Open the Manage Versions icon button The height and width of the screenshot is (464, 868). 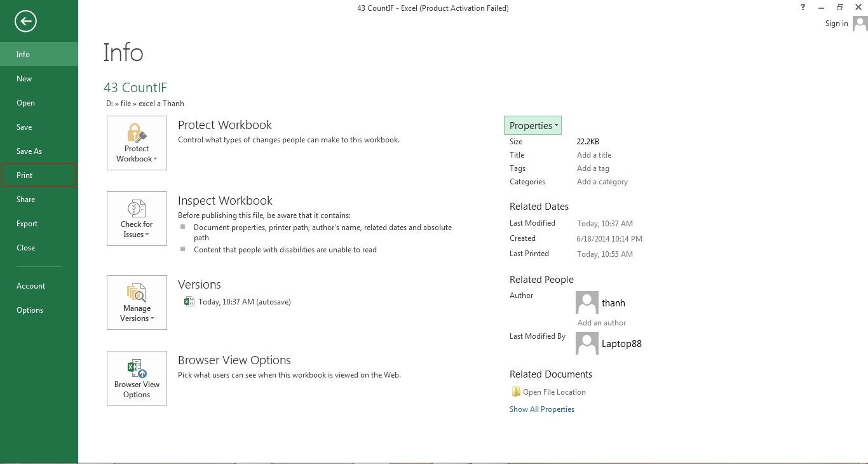point(137,302)
